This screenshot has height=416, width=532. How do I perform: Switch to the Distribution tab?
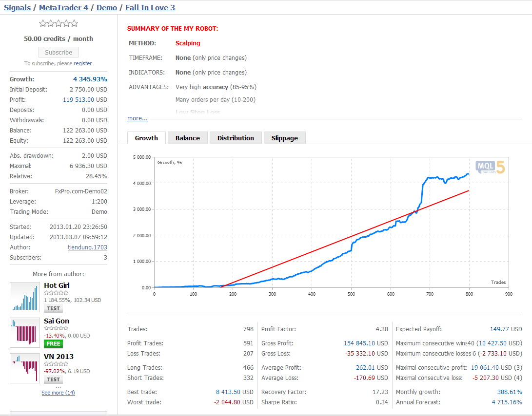tap(236, 138)
